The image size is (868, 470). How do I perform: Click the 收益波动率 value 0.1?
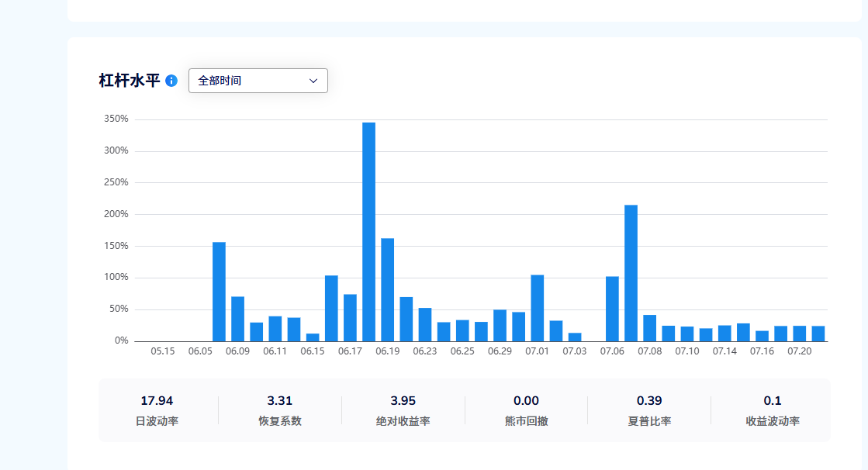[x=773, y=400]
